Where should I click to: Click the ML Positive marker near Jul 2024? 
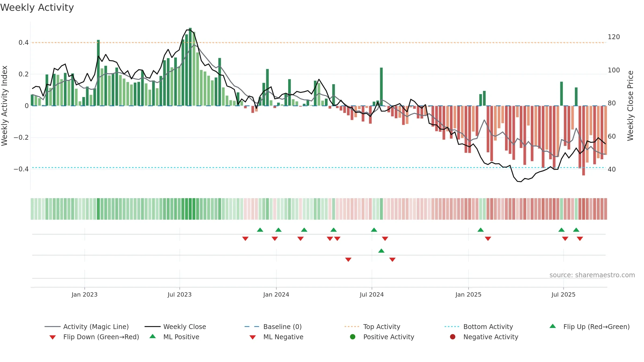[381, 251]
